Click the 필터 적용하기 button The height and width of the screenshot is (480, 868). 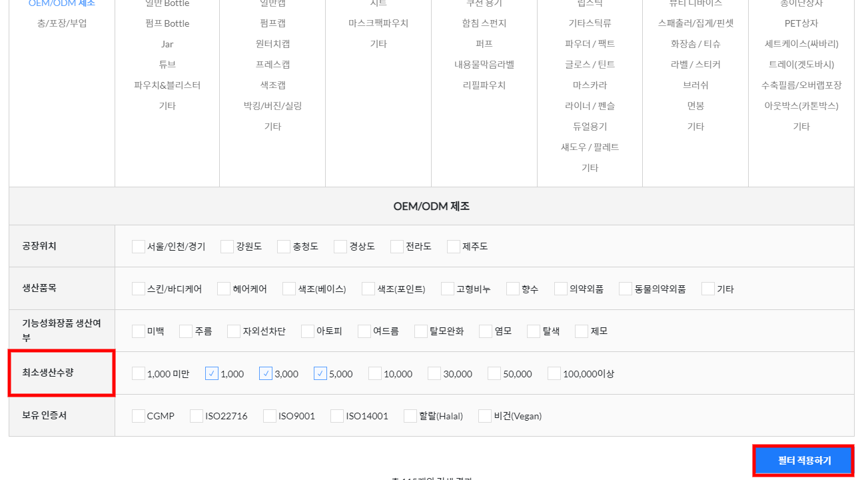pyautogui.click(x=803, y=461)
